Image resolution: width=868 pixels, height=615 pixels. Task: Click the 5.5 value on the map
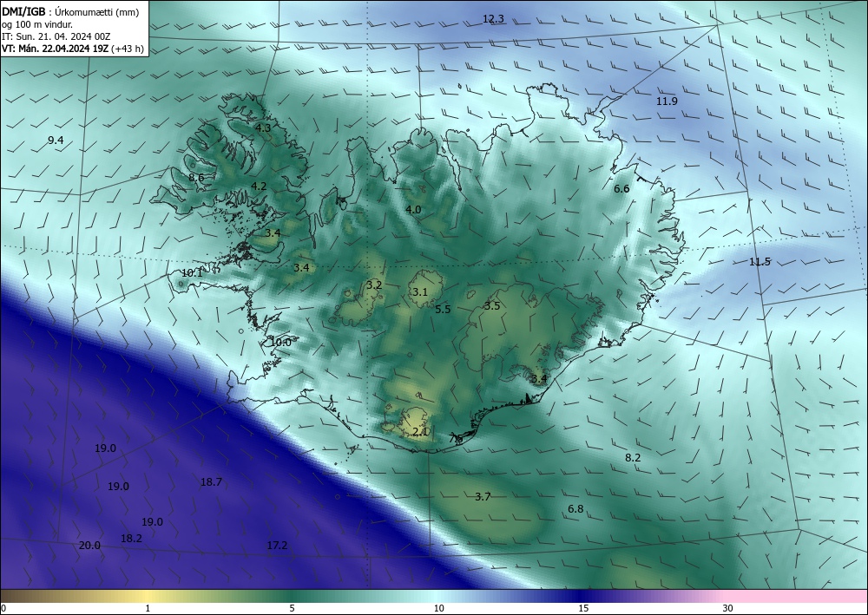pos(443,309)
